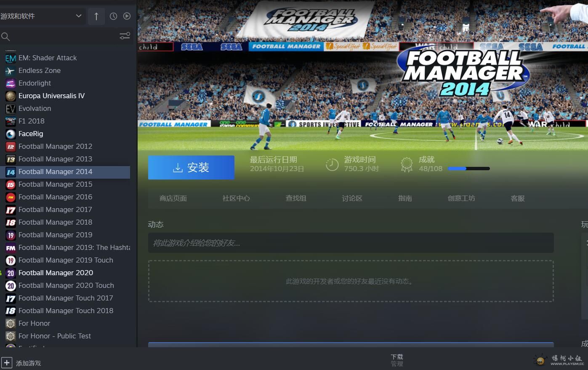Image resolution: width=588 pixels, height=370 pixels.
Task: Select For Honor - Public Test entry
Action: click(54, 336)
